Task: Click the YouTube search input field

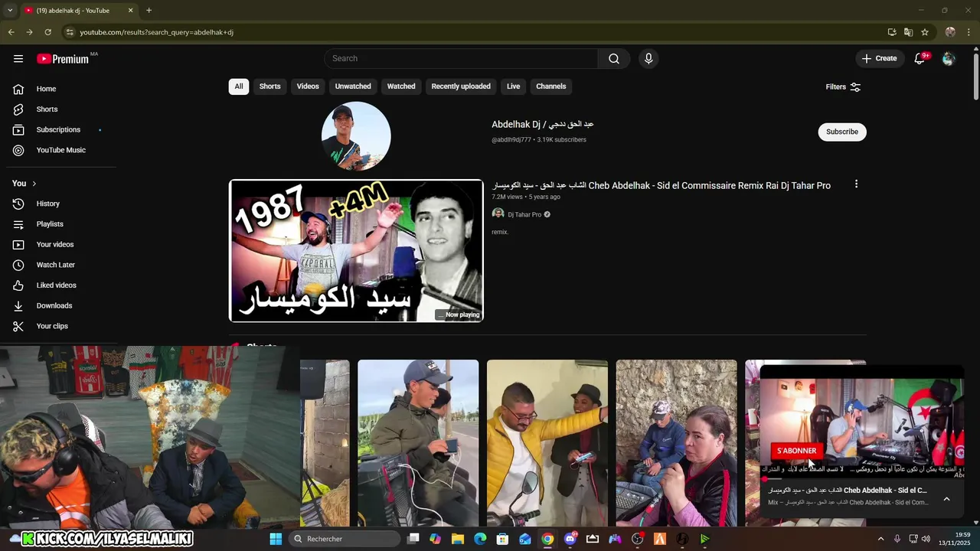Action: click(461, 59)
